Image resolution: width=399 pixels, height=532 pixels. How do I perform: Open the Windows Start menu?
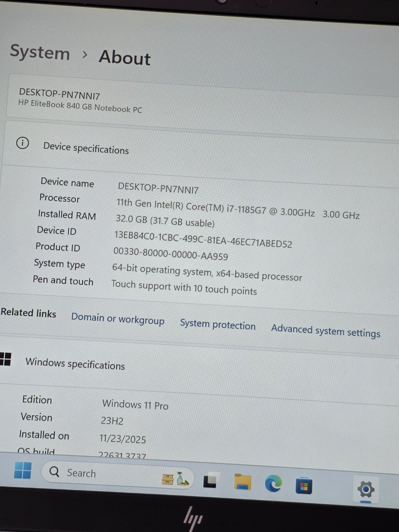23,470
